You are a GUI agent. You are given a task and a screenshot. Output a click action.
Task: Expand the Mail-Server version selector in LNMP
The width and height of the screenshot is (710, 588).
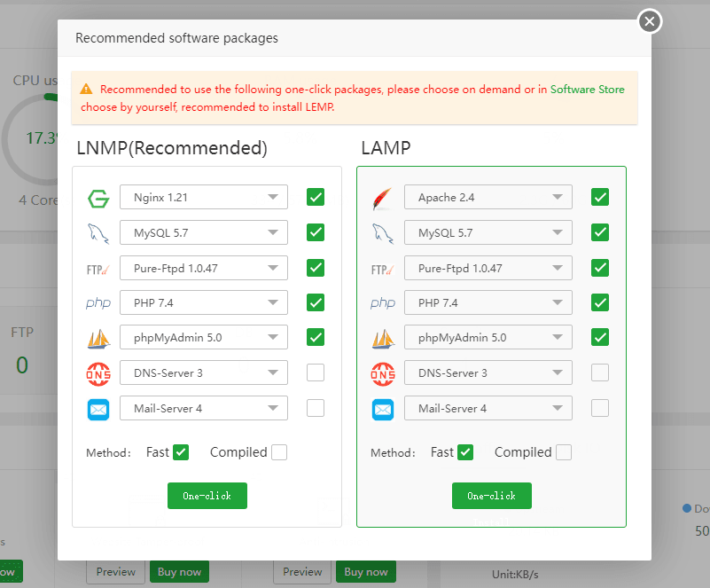203,408
